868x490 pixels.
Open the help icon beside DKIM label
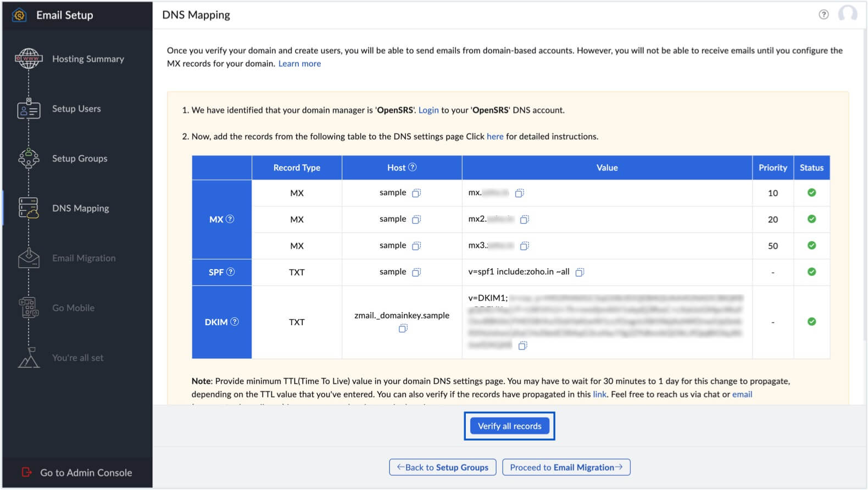pos(235,322)
